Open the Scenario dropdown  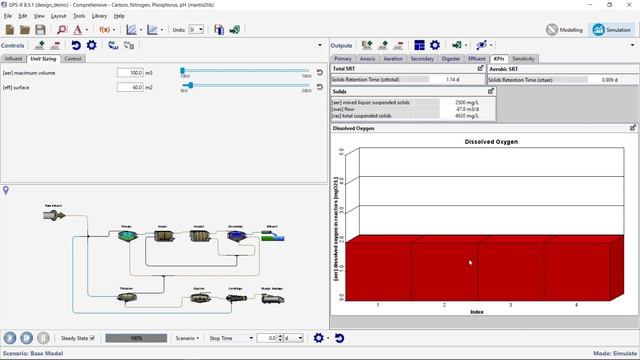click(x=187, y=338)
